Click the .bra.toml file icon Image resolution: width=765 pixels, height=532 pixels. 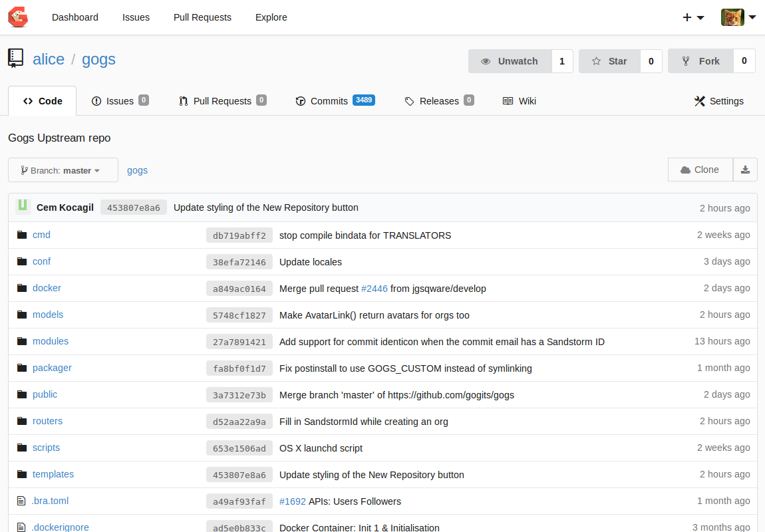pos(21,501)
